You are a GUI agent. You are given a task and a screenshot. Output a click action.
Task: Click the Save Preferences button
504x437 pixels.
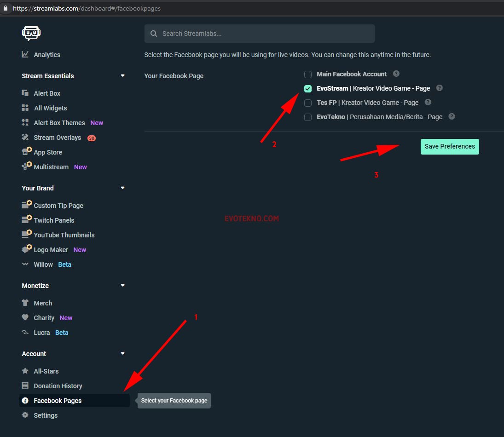[x=450, y=147]
